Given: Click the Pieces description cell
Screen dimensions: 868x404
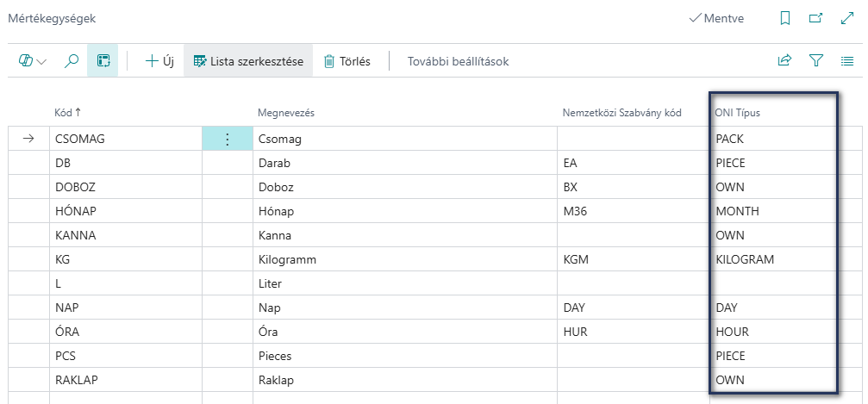Looking at the screenshot, I should tap(405, 356).
